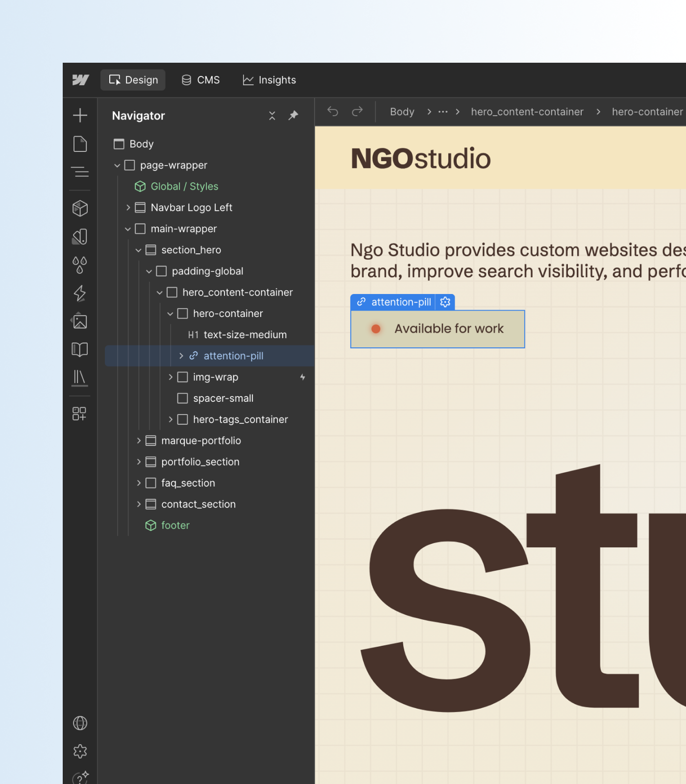Click the Available for work pill
The image size is (686, 784).
pos(438,329)
